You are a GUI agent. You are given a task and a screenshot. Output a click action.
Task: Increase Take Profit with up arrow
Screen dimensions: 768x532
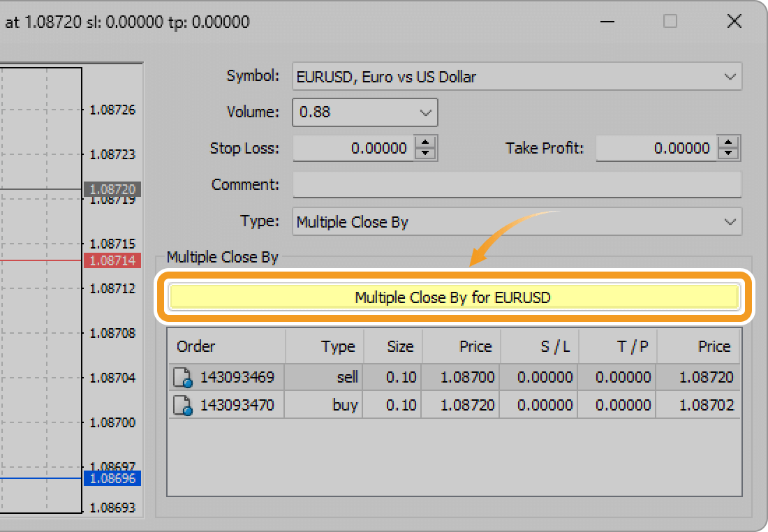728,142
